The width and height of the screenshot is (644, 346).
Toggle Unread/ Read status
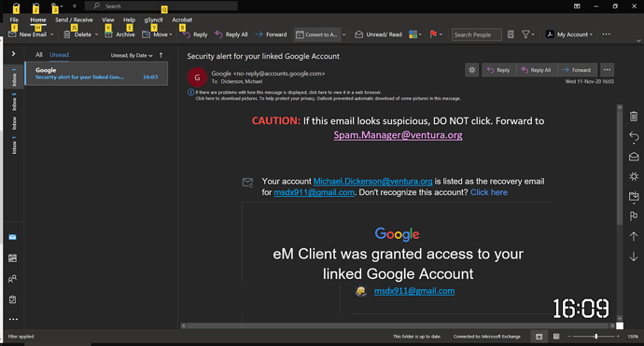378,35
